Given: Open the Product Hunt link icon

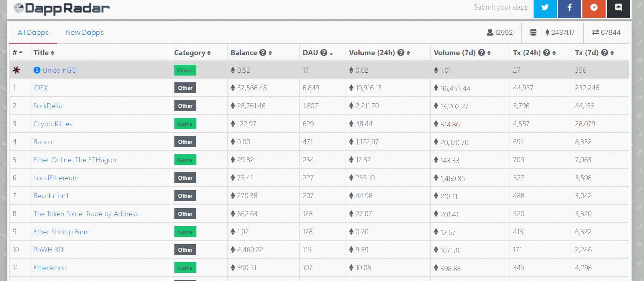Looking at the screenshot, I should pos(594,8).
